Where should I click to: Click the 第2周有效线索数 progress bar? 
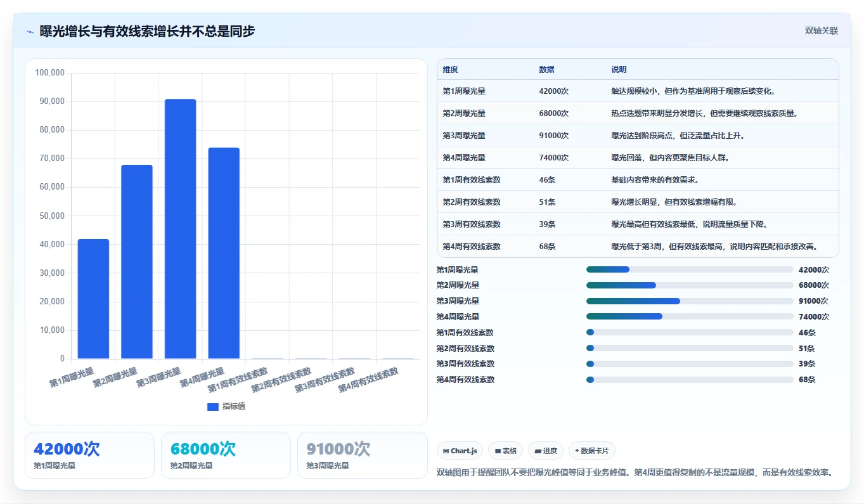tap(690, 348)
